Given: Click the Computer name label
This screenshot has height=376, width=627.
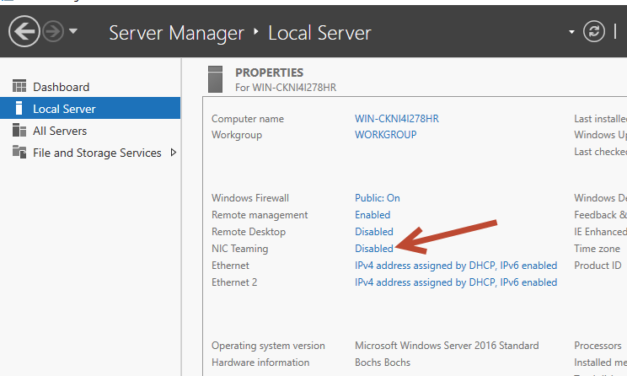Looking at the screenshot, I should click(248, 119).
